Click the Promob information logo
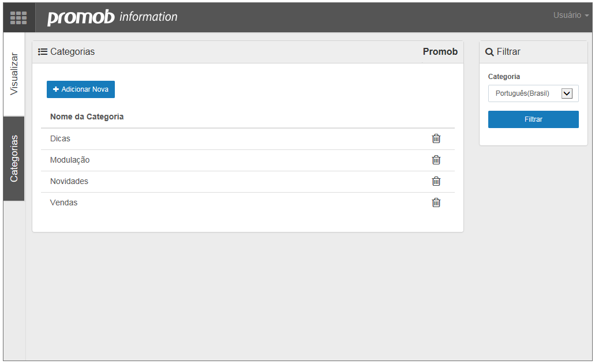 click(x=113, y=17)
